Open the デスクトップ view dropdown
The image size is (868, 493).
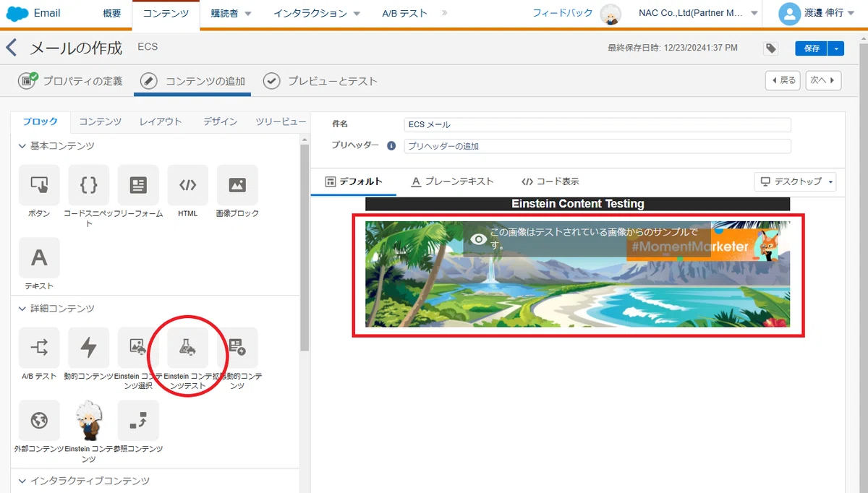pos(796,181)
